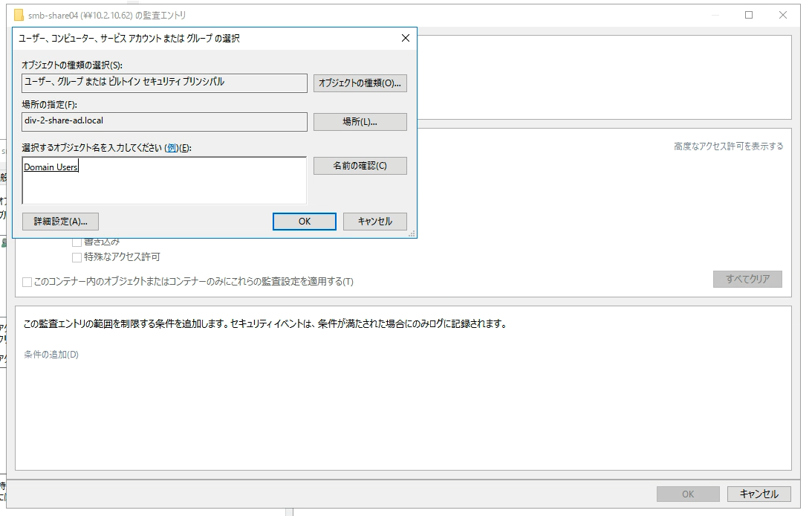This screenshot has height=516, width=812.
Task: Click the object type description field
Action: [x=163, y=83]
